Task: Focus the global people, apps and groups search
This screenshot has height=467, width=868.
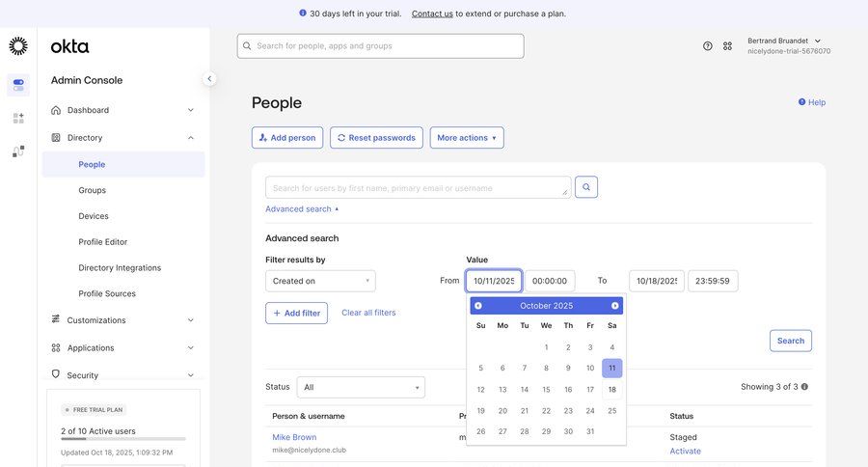Action: (x=380, y=46)
